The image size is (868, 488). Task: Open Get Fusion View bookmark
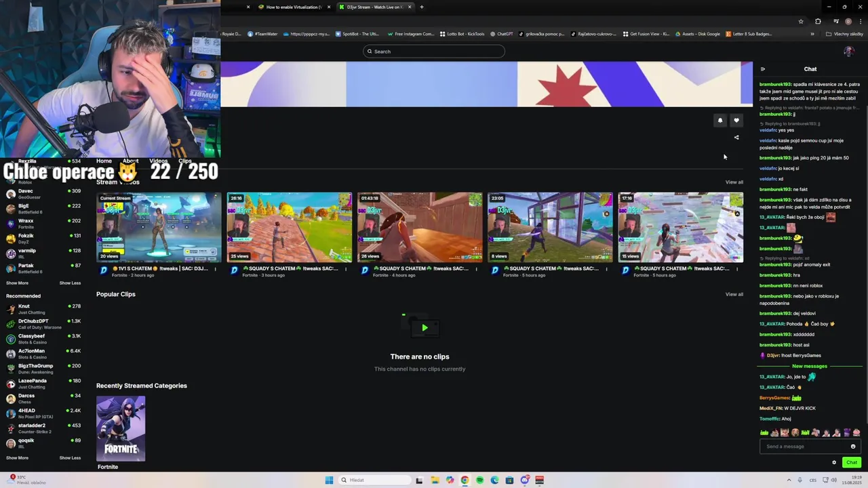pos(646,34)
